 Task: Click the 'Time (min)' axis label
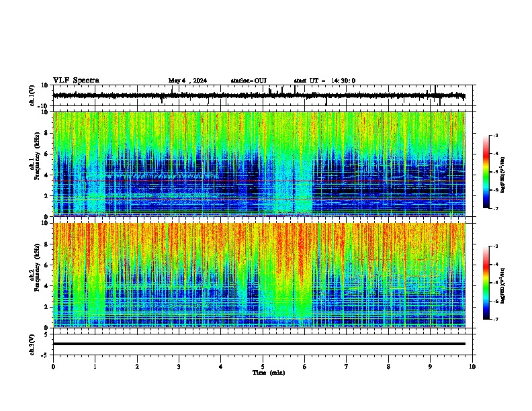[x=269, y=373]
